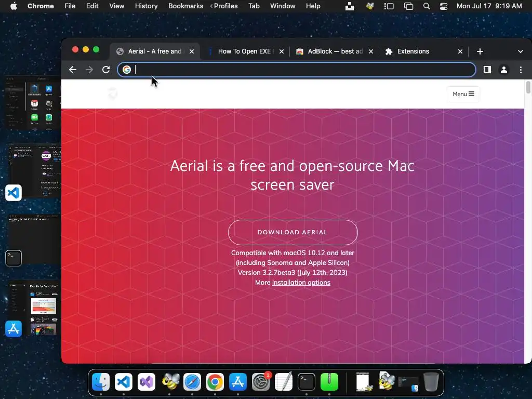
Task: Open the Bookmarks menu
Action: pos(185,6)
